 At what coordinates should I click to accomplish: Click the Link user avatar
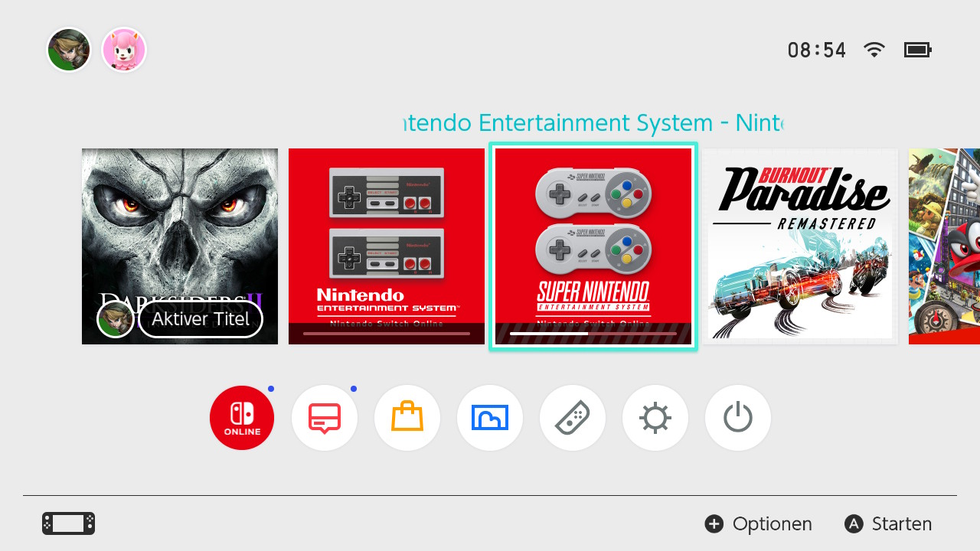(69, 50)
